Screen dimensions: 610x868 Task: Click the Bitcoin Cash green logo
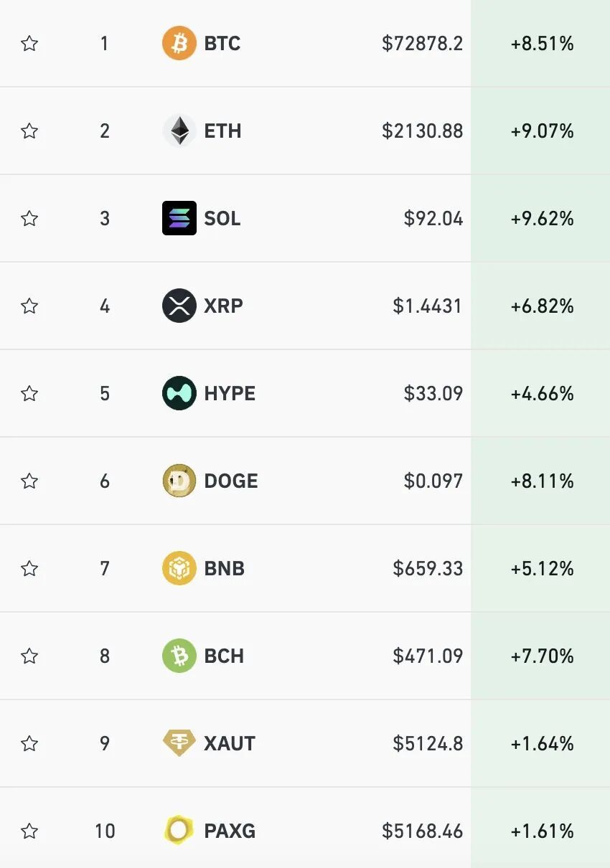point(179,656)
